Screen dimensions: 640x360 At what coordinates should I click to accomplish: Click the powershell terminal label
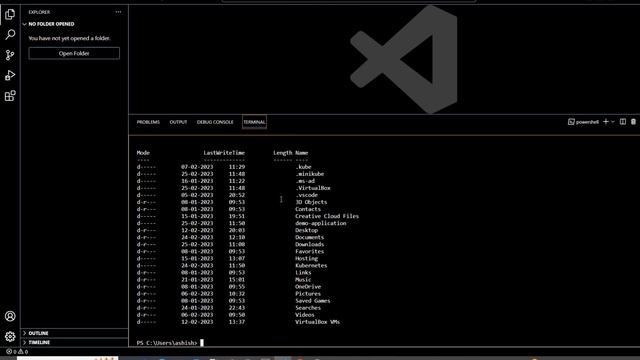[x=584, y=122]
